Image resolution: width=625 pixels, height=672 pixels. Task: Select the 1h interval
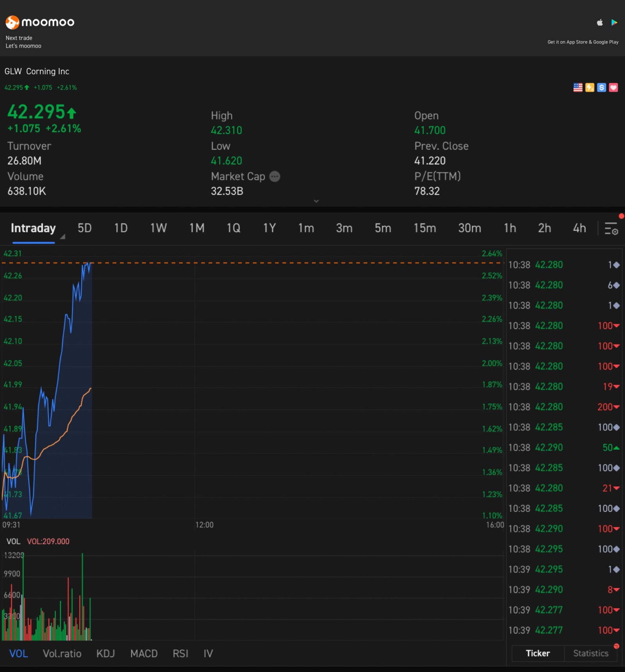510,228
